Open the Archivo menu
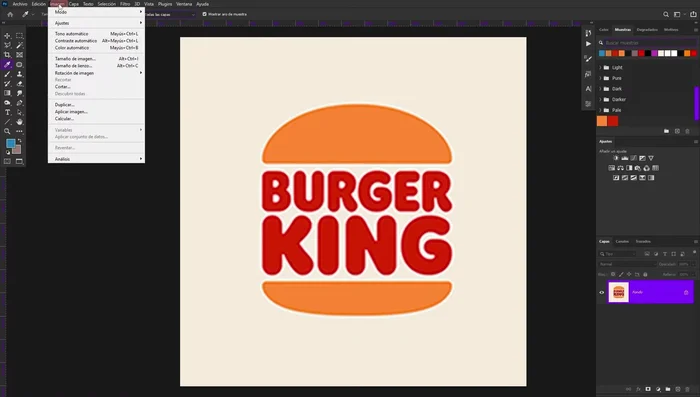This screenshot has height=397, width=700. coord(20,4)
